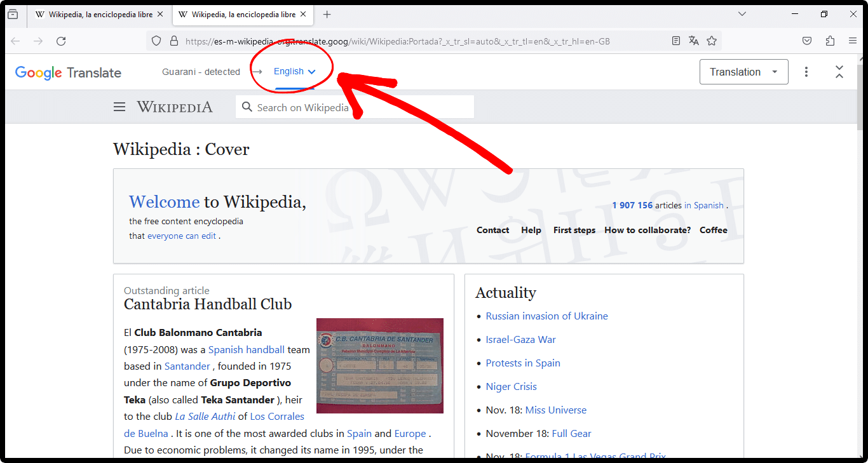Open the Russian invasion of Ukraine link

coord(546,316)
